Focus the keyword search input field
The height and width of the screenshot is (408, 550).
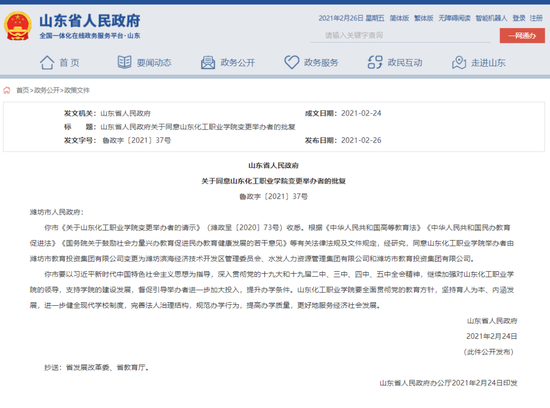point(400,35)
